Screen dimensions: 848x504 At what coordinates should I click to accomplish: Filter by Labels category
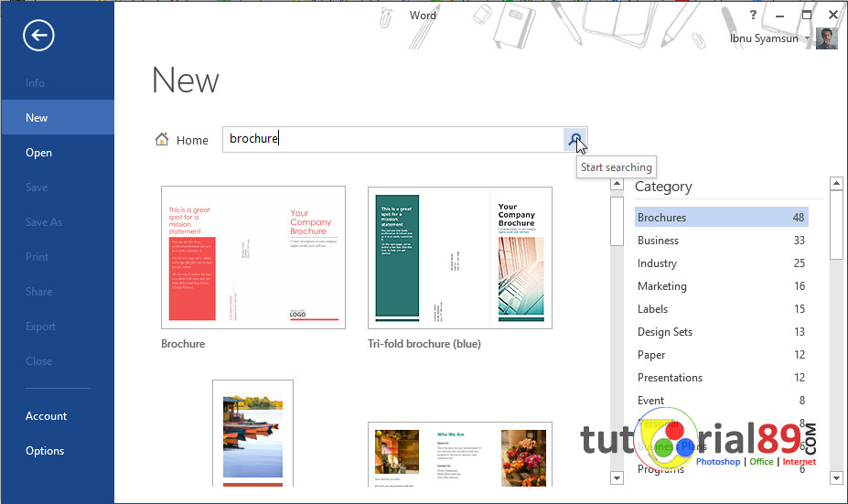(x=722, y=309)
